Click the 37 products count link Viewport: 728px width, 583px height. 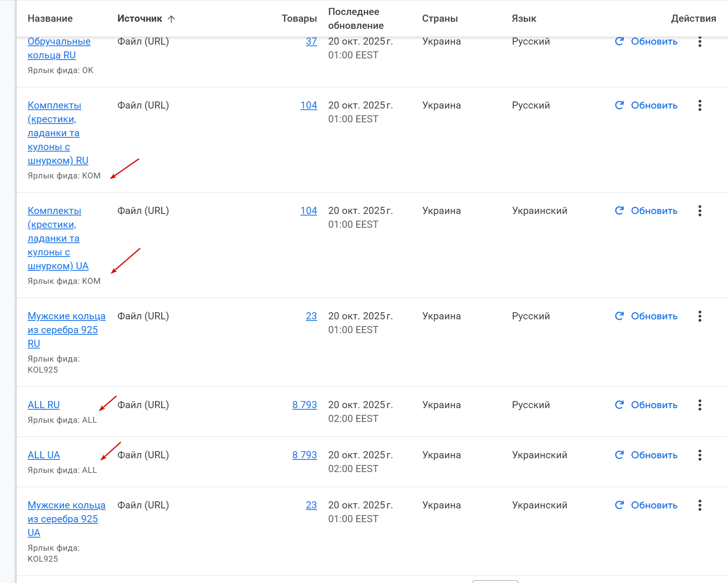tap(311, 41)
